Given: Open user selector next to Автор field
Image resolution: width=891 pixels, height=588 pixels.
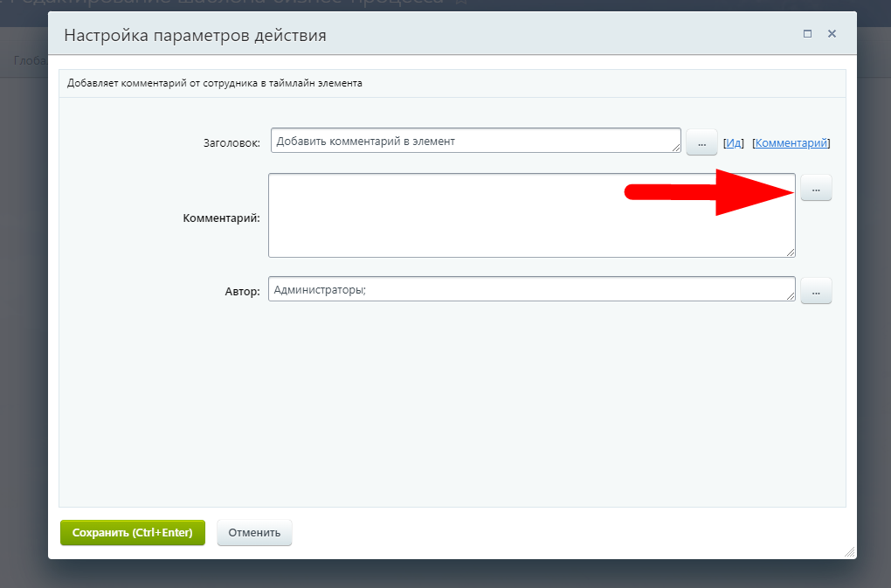Looking at the screenshot, I should (x=816, y=291).
